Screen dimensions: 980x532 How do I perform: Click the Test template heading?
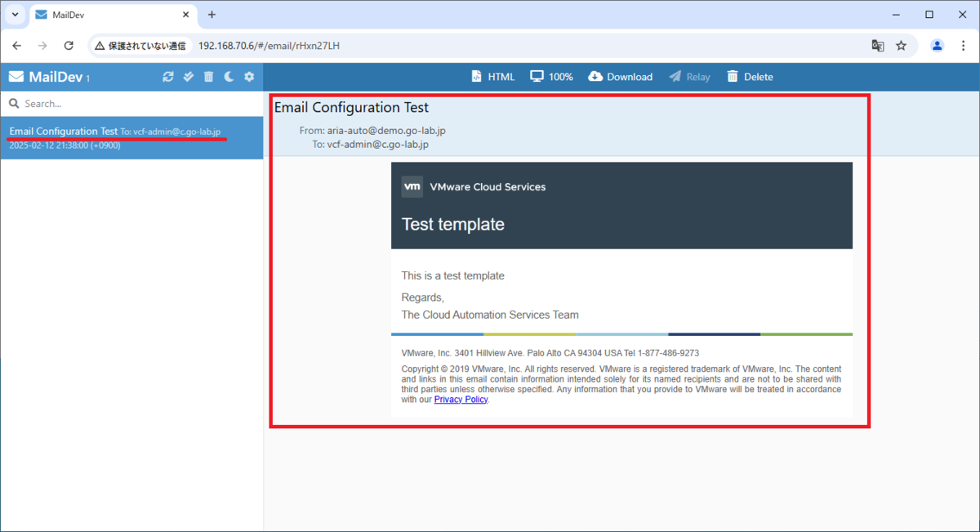(x=453, y=224)
